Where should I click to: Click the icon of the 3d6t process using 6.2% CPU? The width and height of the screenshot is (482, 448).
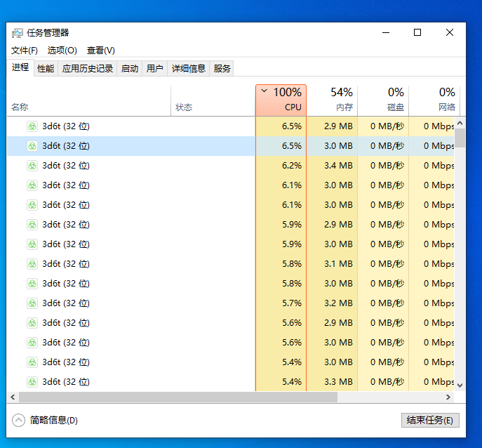(32, 166)
